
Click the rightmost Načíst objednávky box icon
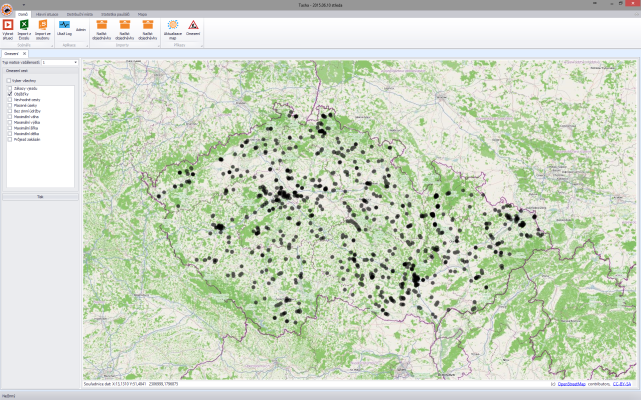[x=148, y=25]
